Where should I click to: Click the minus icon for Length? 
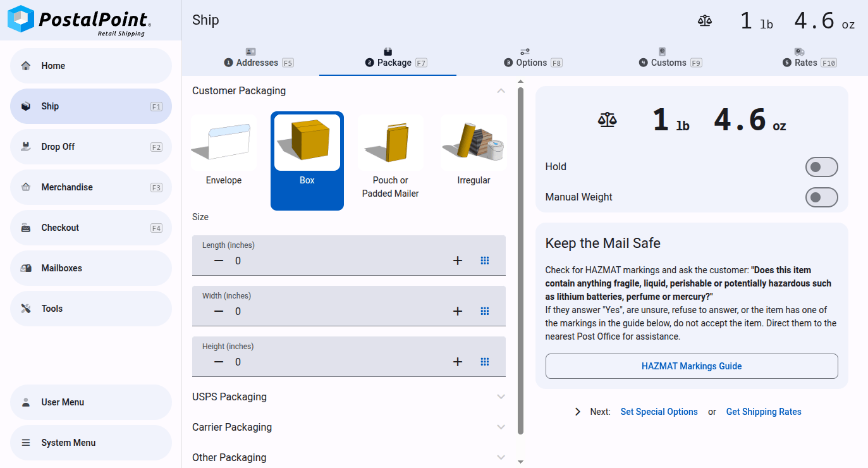219,261
